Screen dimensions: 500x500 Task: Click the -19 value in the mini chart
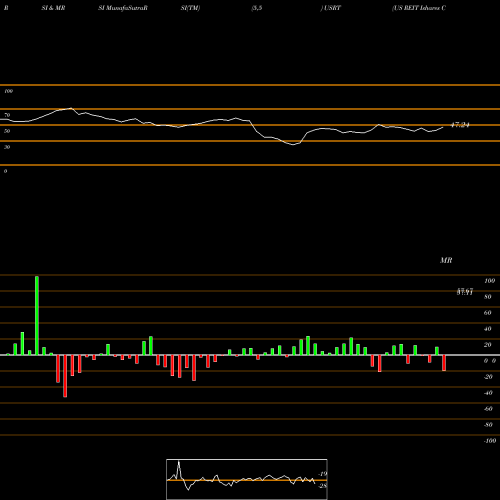click(323, 474)
